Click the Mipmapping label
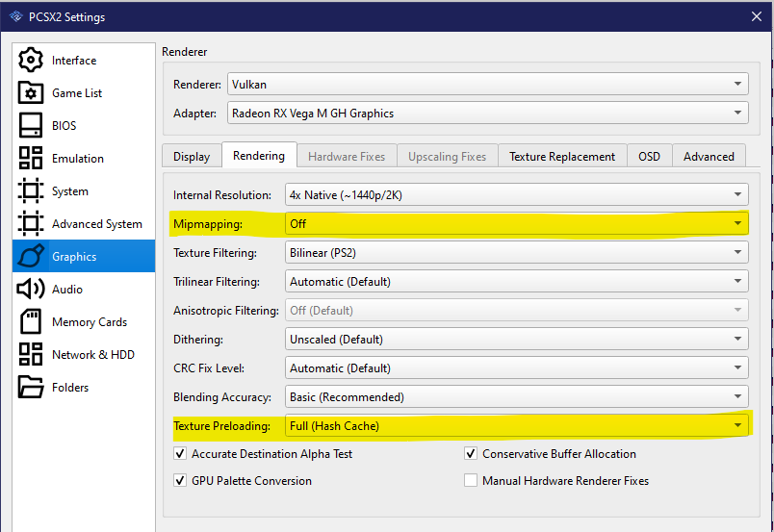Viewport: 774px width, 532px height. click(208, 224)
